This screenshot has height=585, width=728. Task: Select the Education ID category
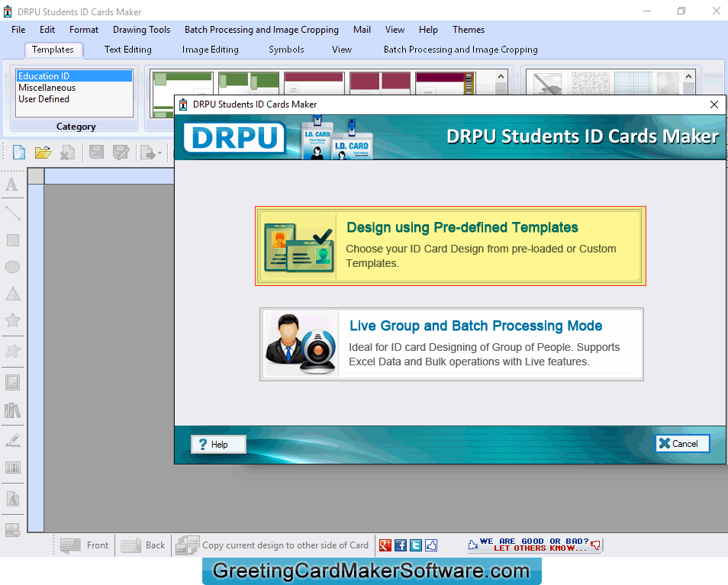click(x=74, y=76)
